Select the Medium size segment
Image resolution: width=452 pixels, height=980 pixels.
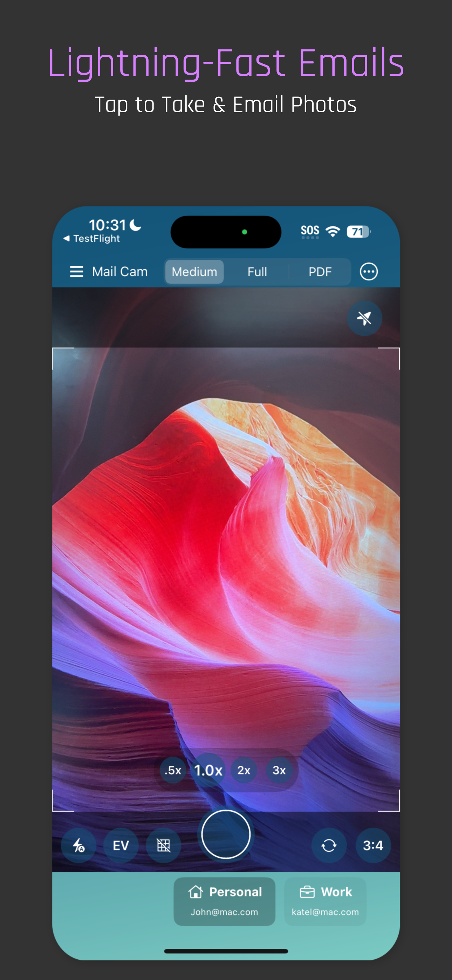click(x=194, y=272)
